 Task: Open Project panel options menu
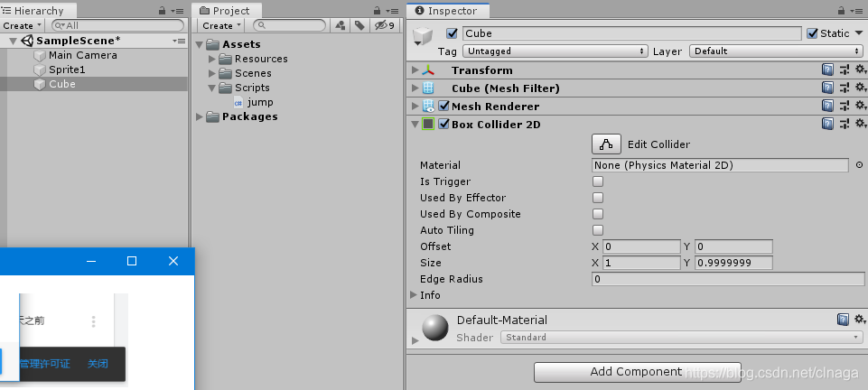click(x=392, y=11)
